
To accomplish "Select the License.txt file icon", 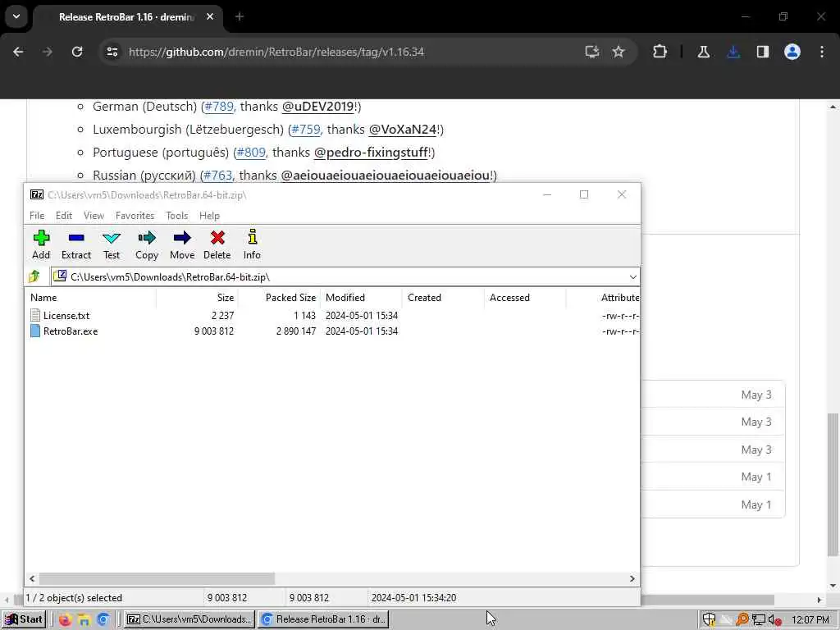I will (35, 315).
